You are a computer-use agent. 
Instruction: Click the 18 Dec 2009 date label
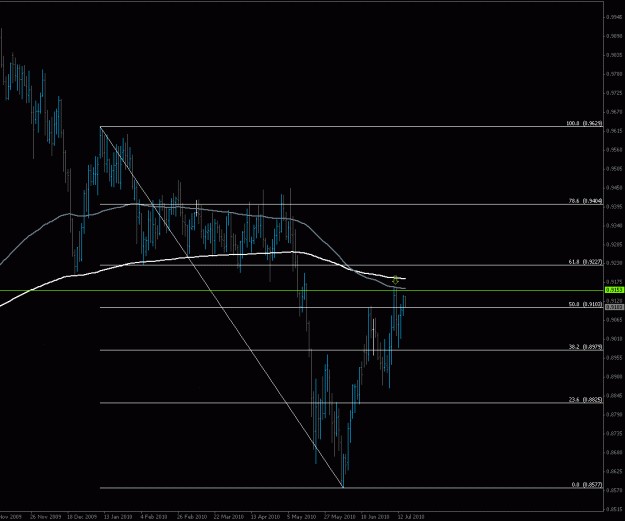click(82, 517)
